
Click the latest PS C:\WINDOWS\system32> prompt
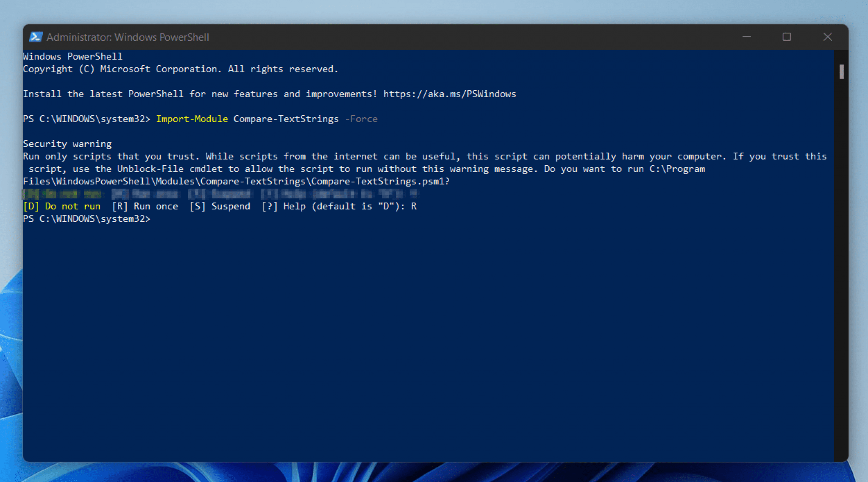86,219
